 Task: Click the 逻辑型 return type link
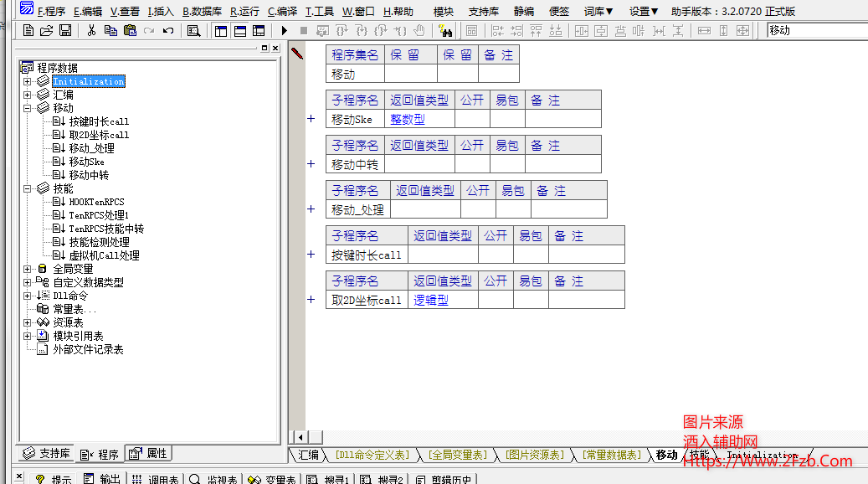click(x=431, y=300)
